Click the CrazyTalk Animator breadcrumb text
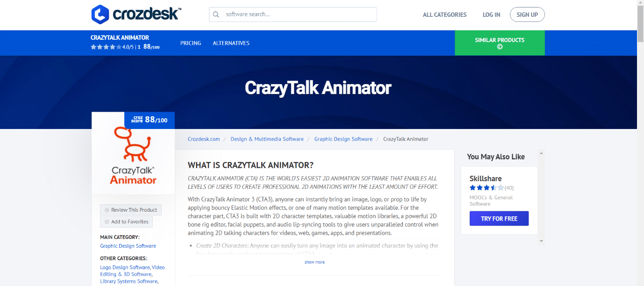The width and height of the screenshot is (644, 286). coord(406,139)
